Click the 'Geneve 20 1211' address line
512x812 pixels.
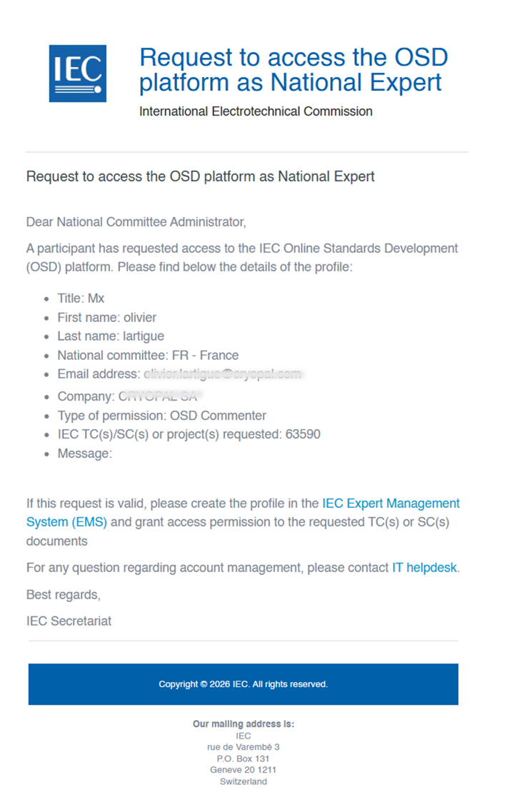pos(244,770)
